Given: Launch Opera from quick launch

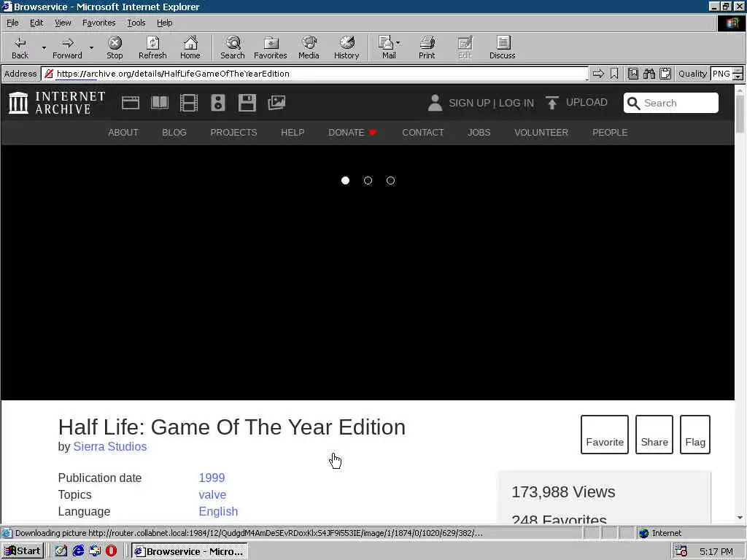Looking at the screenshot, I should click(111, 551).
